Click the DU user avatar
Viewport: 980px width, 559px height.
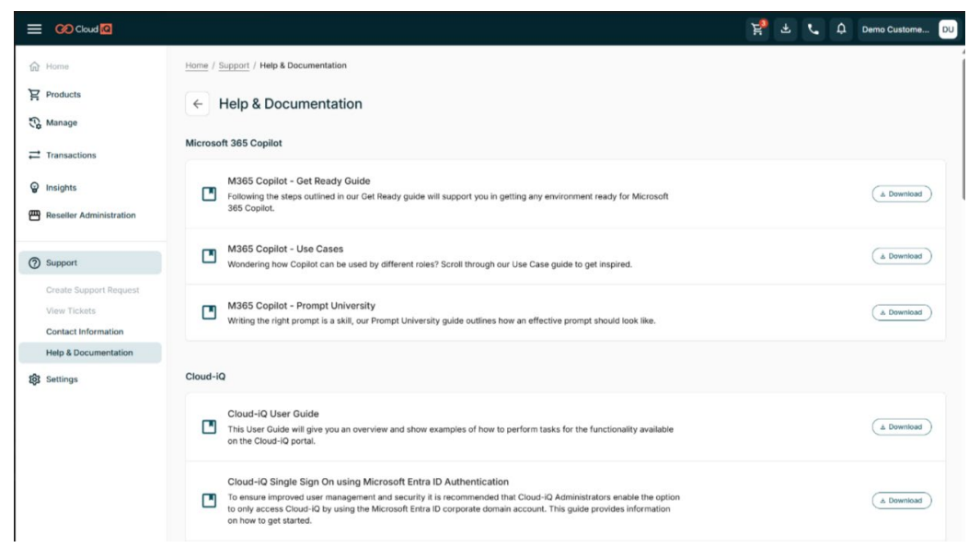[948, 29]
